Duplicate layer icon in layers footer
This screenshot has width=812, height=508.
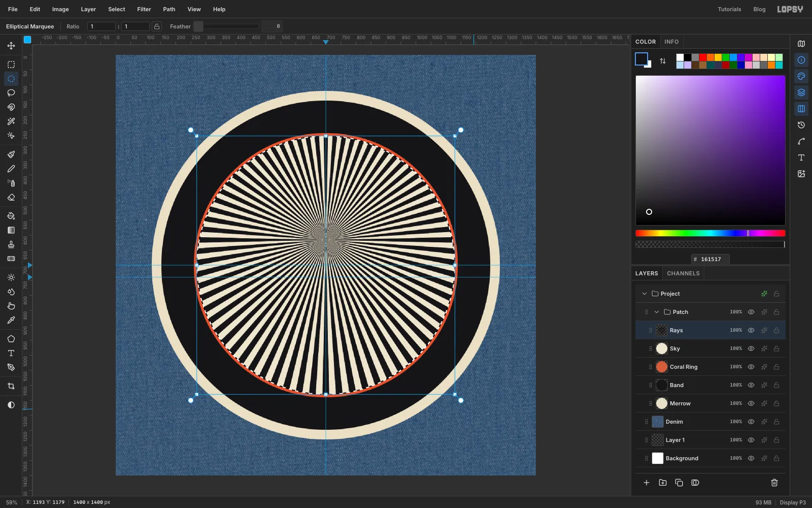click(x=679, y=483)
